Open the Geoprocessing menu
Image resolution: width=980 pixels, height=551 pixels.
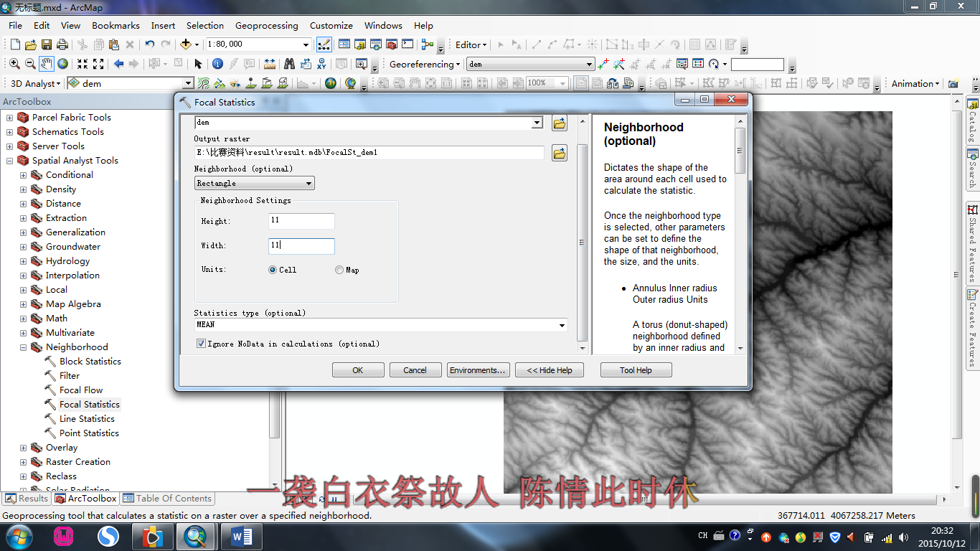click(267, 25)
